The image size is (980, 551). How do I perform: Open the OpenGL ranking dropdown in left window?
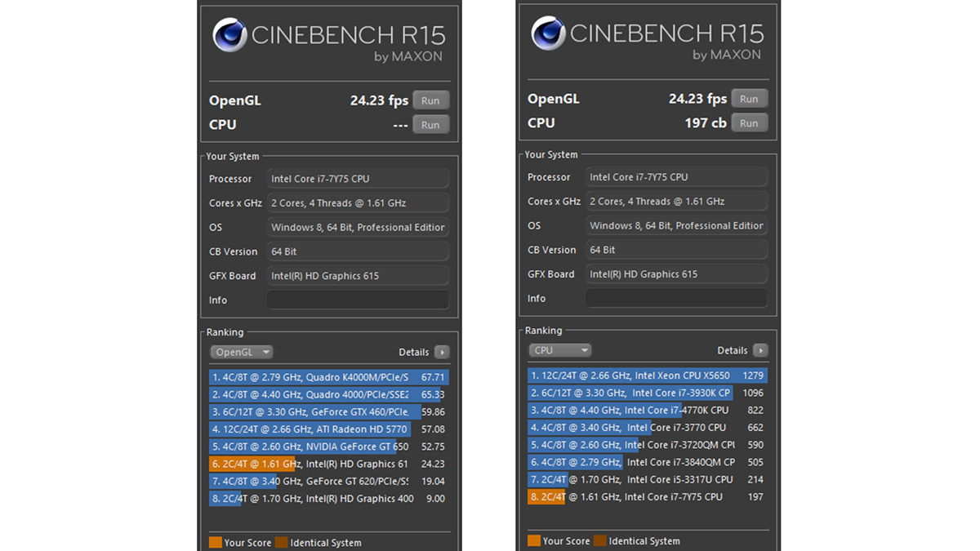pos(242,352)
